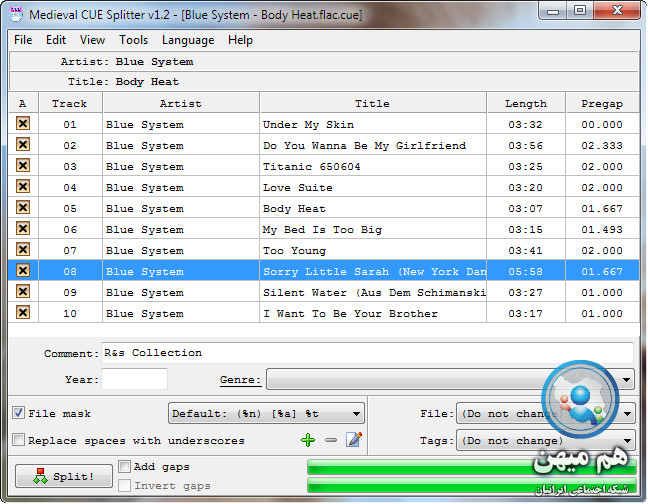
Task: Open the Language menu
Action: [x=188, y=40]
